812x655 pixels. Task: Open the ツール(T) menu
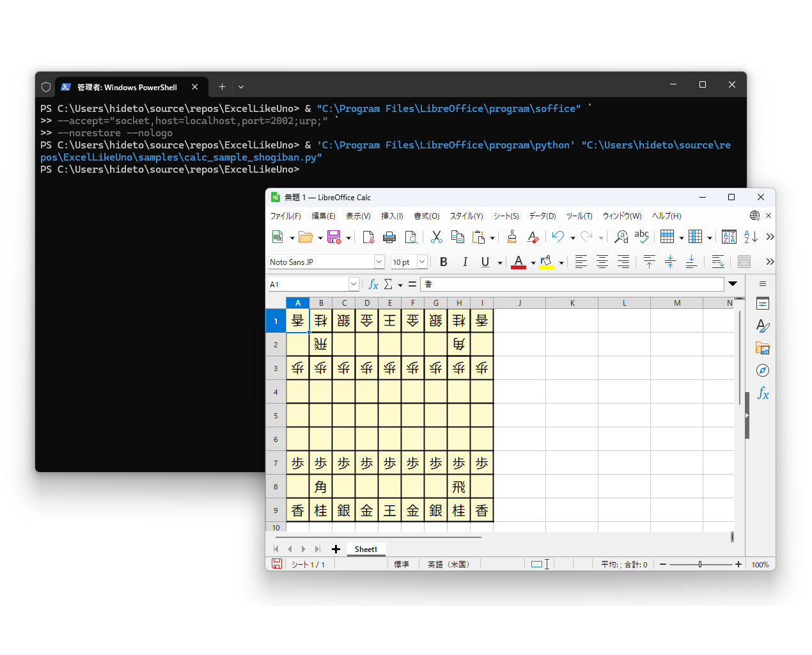tap(579, 216)
